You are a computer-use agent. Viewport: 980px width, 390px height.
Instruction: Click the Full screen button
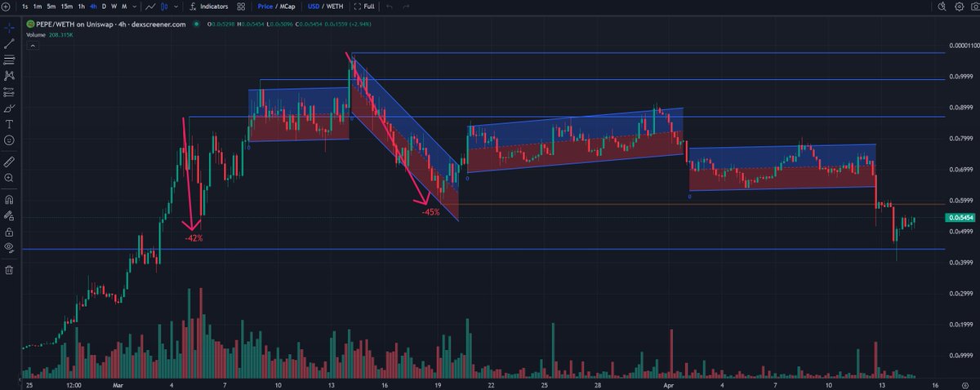click(364, 6)
